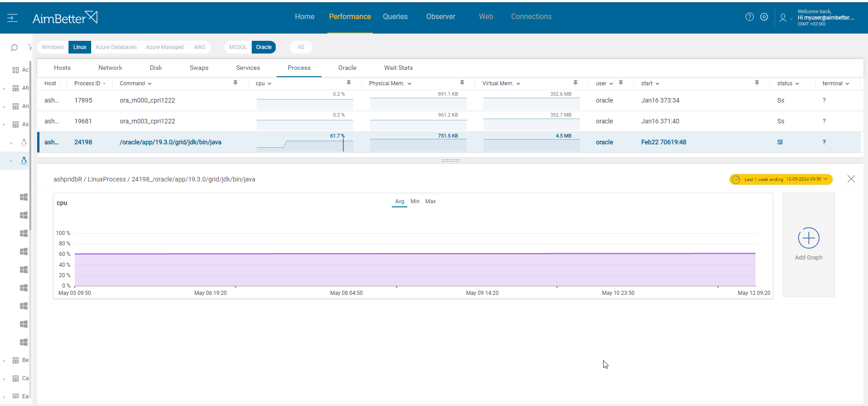The height and width of the screenshot is (406, 868).
Task: Pin the Command column
Action: [235, 83]
